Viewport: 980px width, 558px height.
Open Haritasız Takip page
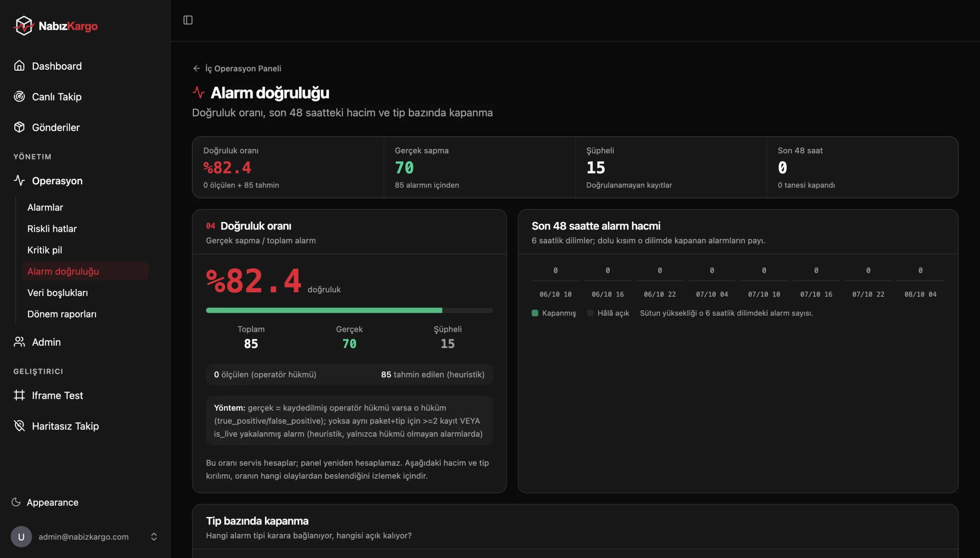(85, 426)
